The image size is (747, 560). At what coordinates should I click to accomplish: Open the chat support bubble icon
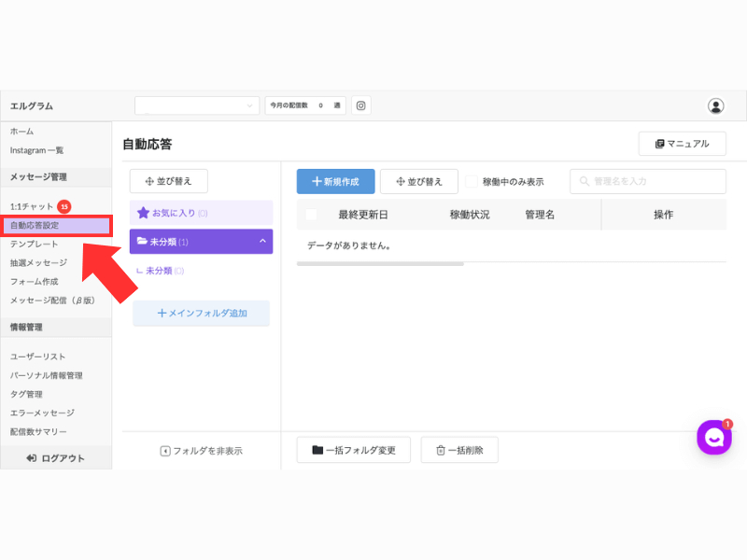(x=714, y=437)
